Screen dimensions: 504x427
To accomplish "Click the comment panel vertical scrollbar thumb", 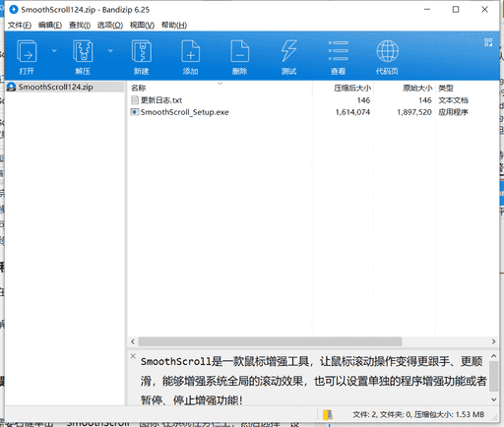I will 494,377.
